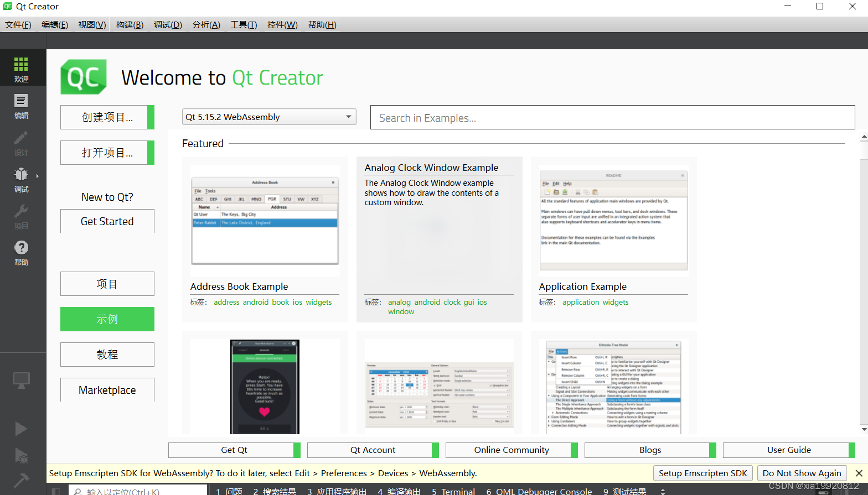Open the 工具(T) menu

(244, 24)
